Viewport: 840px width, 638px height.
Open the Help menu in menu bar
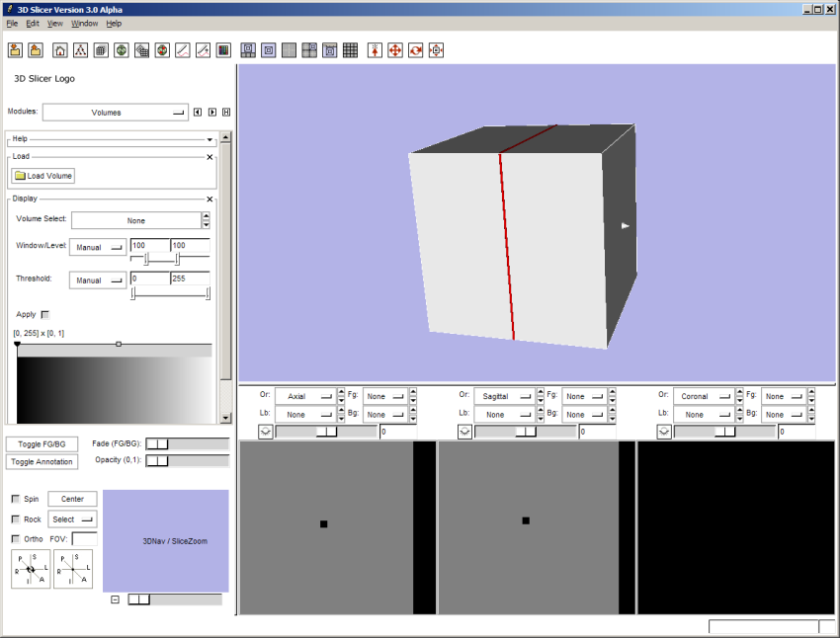click(x=114, y=23)
